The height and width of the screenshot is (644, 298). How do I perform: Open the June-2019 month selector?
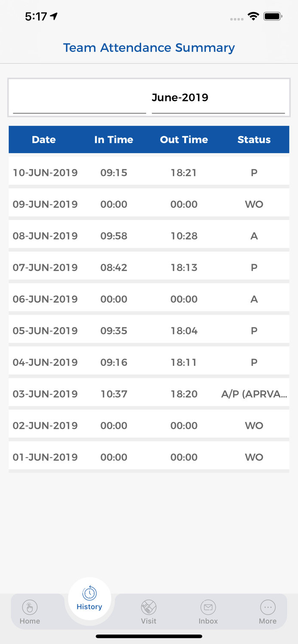(x=180, y=97)
